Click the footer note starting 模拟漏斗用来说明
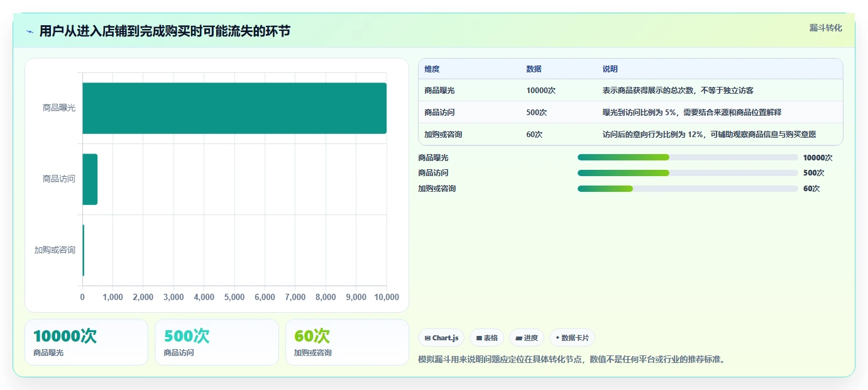The width and height of the screenshot is (868, 390). (x=571, y=360)
